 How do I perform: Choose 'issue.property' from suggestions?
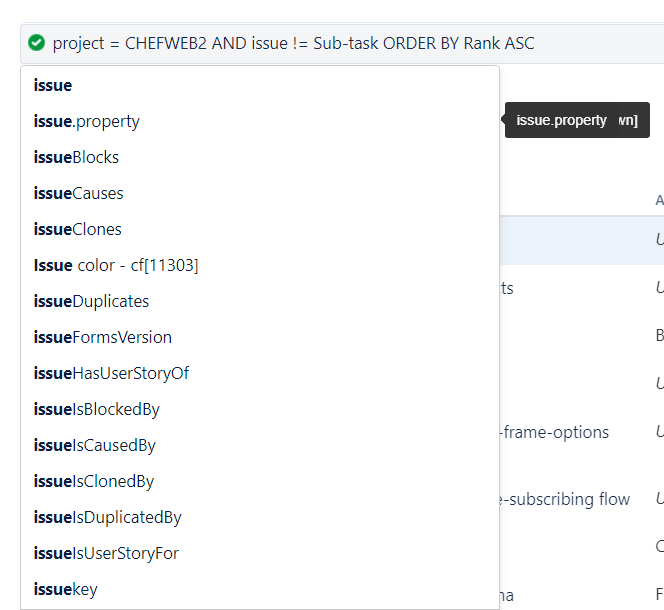point(260,121)
